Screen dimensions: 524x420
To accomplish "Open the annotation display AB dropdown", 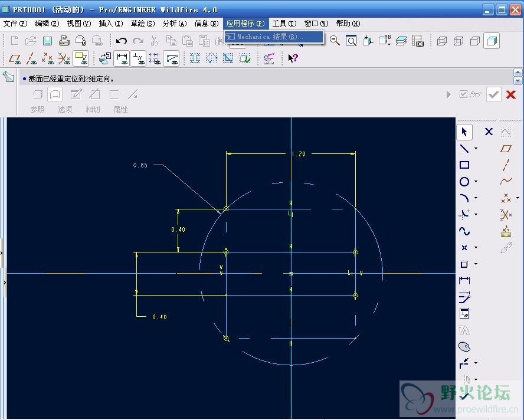I will click(x=385, y=41).
